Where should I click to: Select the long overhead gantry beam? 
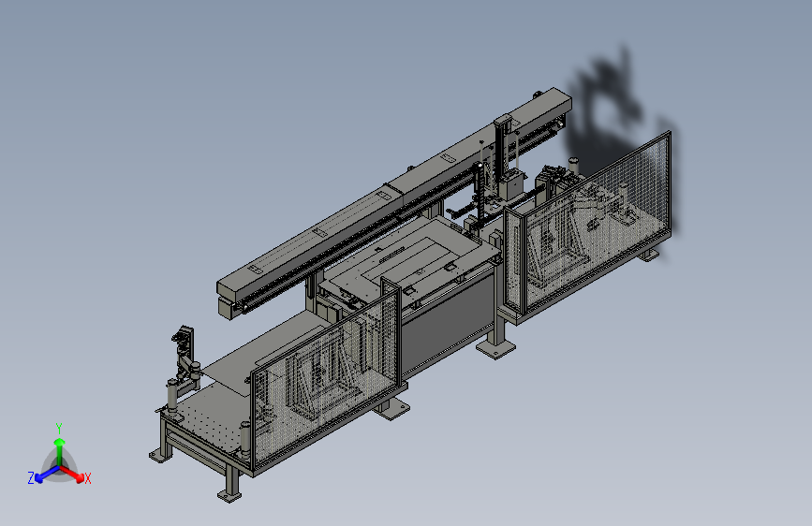[393, 197]
